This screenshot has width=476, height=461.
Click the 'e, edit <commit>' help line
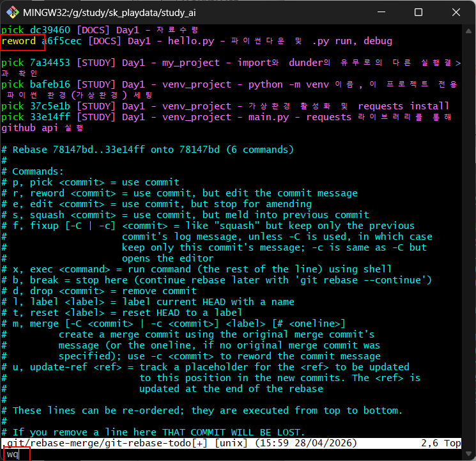(x=157, y=204)
